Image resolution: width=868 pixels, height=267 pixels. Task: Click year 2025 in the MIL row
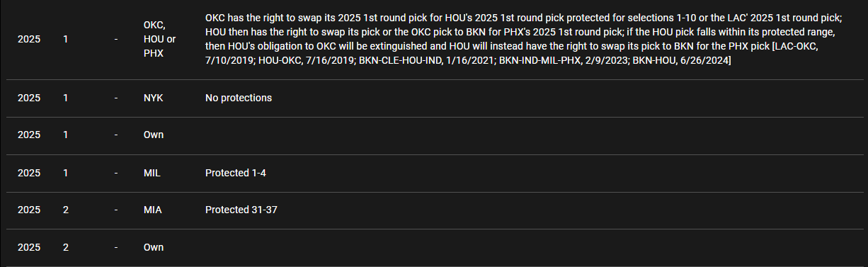(29, 173)
